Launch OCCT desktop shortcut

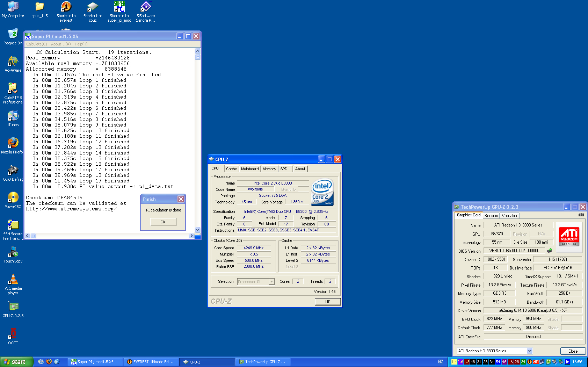[13, 337]
